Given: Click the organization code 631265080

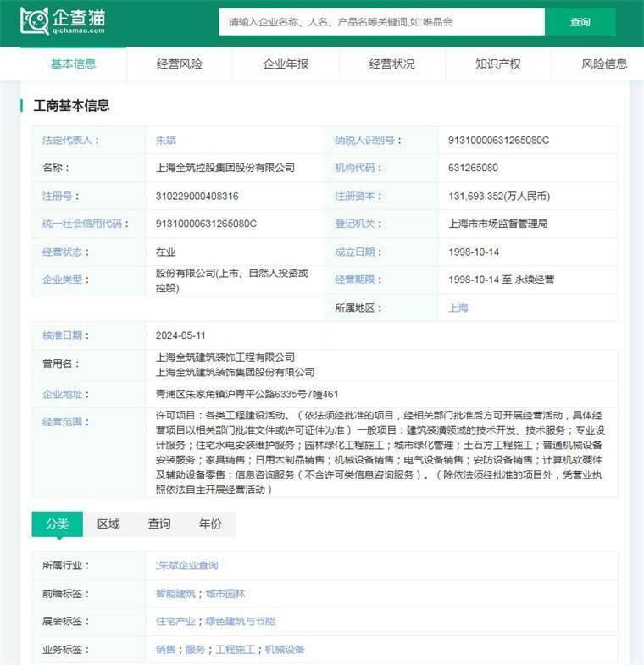Looking at the screenshot, I should [x=473, y=168].
